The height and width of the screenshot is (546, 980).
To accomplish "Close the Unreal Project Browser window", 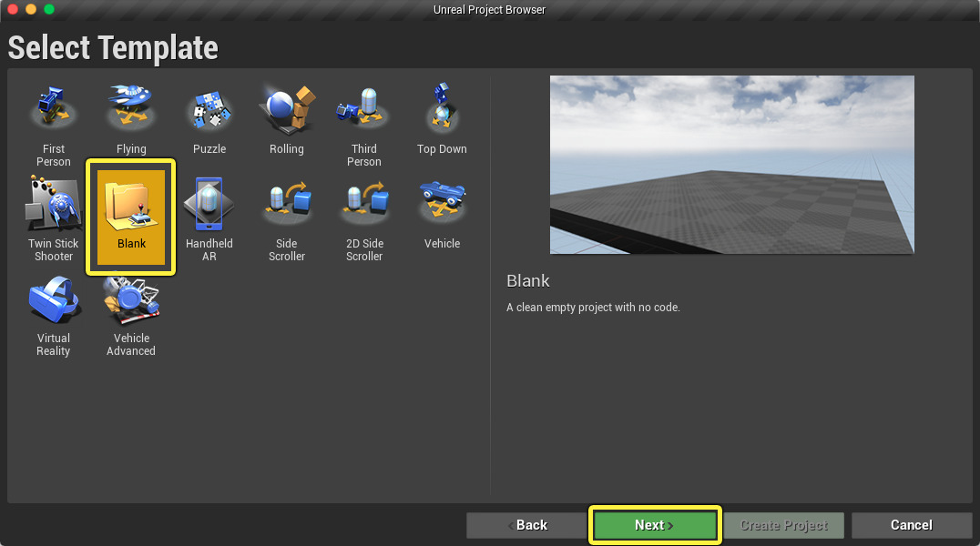I will (x=13, y=9).
